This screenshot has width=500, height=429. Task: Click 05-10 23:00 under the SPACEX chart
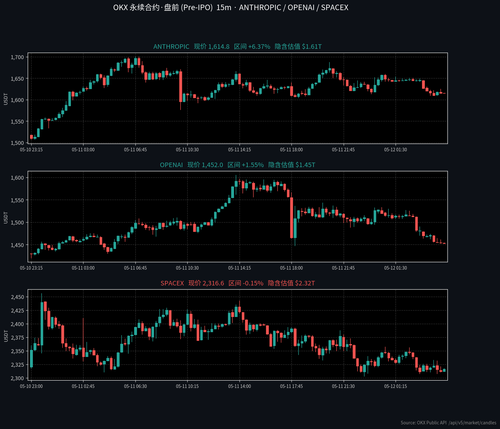point(31,386)
